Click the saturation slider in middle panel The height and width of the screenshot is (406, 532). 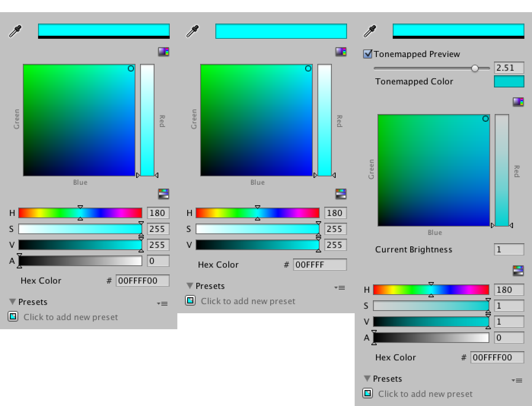coord(258,229)
